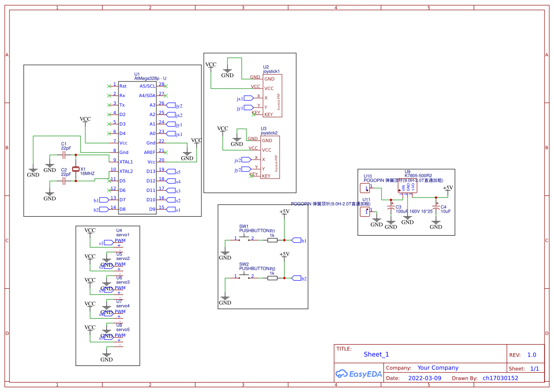Click the date 2022-03-09 text

point(425,378)
